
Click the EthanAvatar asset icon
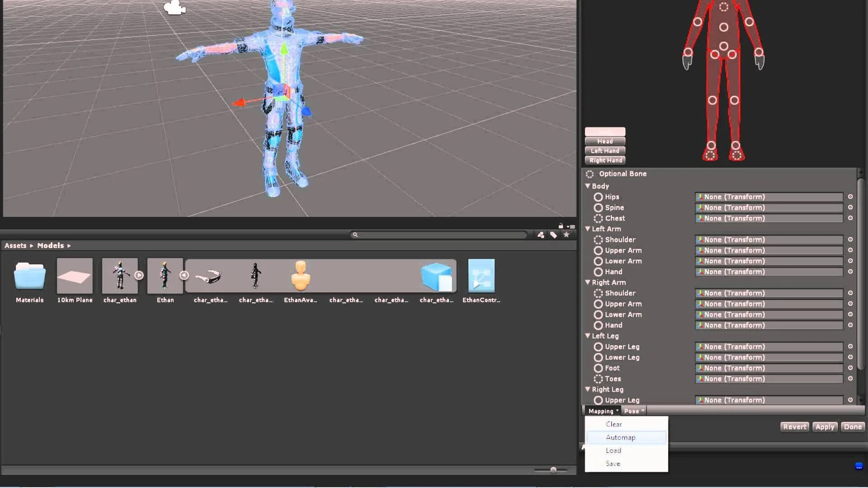[301, 276]
